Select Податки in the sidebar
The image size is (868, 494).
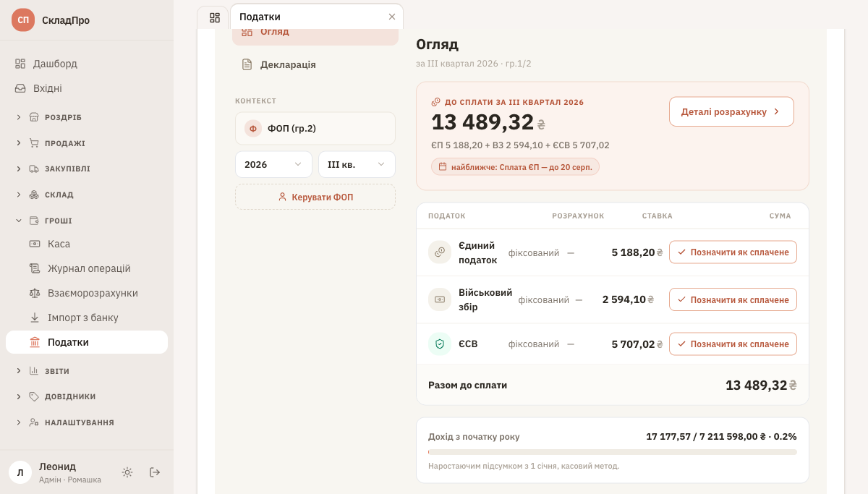(x=87, y=342)
